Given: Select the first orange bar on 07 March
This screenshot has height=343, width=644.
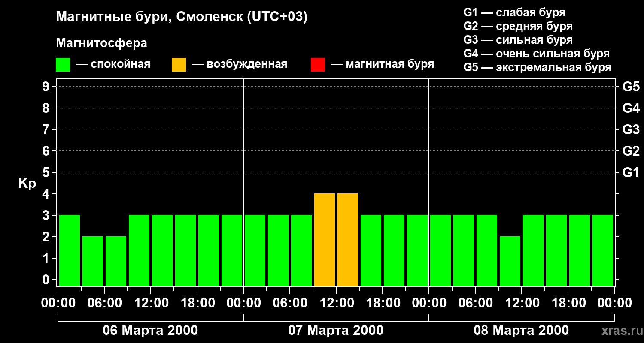Looking at the screenshot, I should tap(325, 240).
